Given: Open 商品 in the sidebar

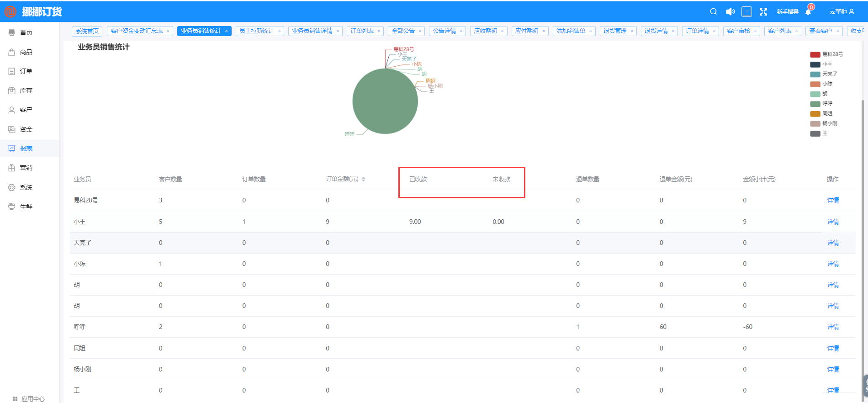Looking at the screenshot, I should [x=26, y=52].
